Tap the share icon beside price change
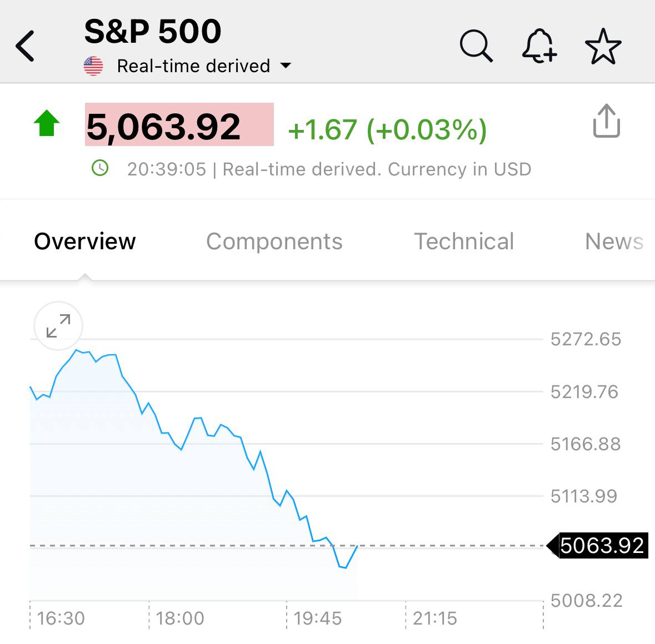The height and width of the screenshot is (644, 655). (x=606, y=121)
